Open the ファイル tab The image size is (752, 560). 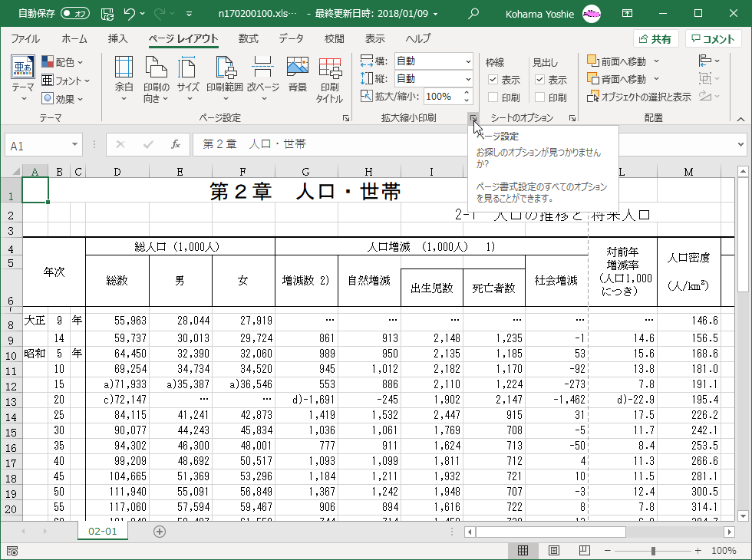[x=25, y=39]
